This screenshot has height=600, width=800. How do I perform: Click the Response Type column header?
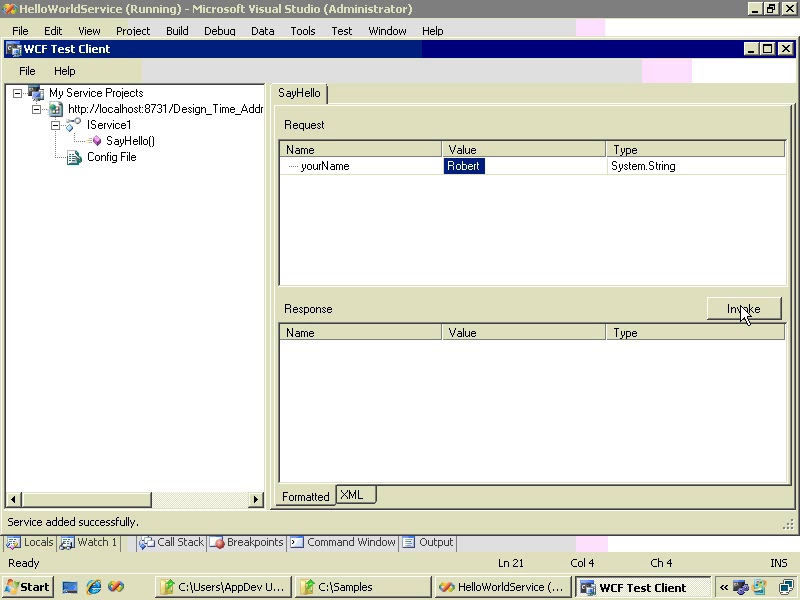pyautogui.click(x=695, y=333)
